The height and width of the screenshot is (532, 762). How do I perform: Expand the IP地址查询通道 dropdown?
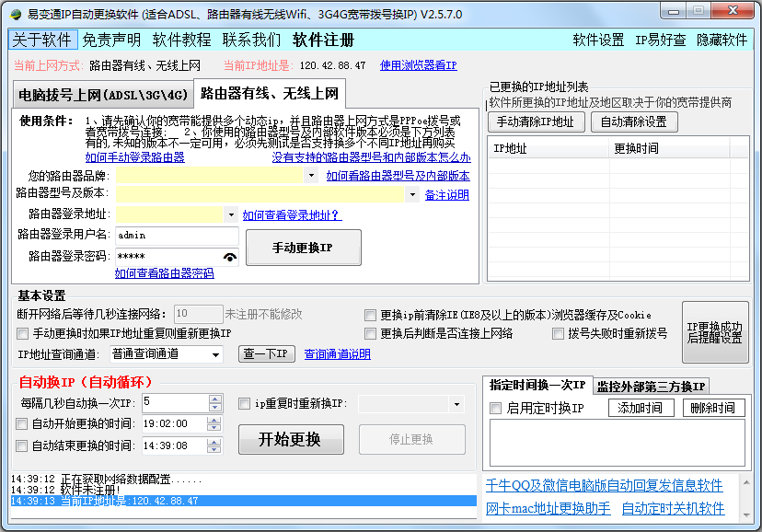click(215, 354)
